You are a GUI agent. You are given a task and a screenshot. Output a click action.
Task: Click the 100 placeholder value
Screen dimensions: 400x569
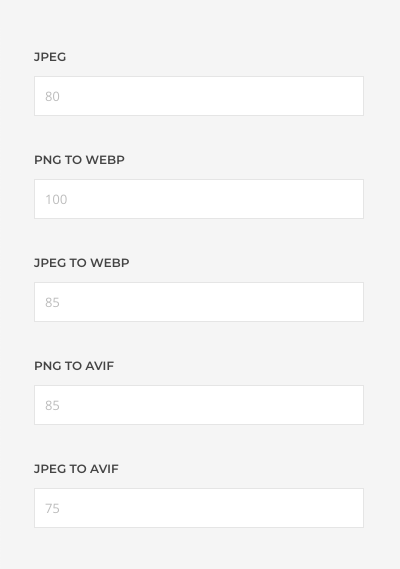point(56,200)
